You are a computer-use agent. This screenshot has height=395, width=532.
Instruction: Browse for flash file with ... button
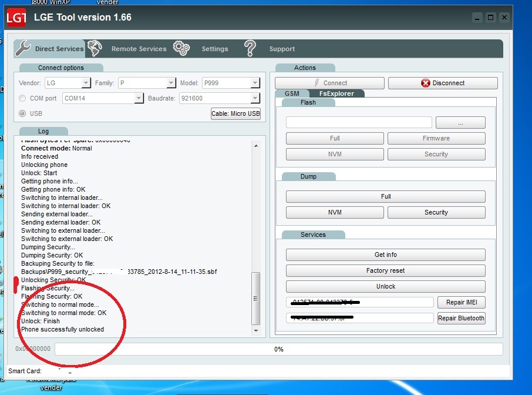(x=460, y=123)
